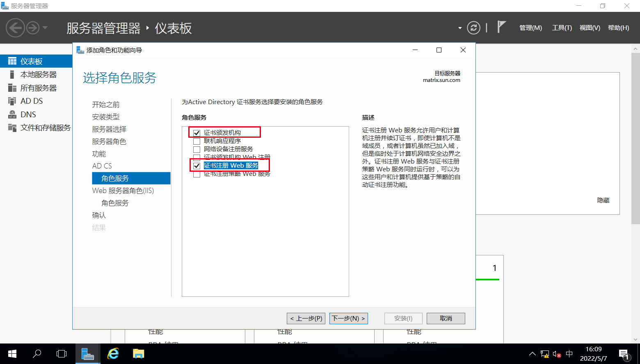
Task: Maximize the 添加角色和功能向导 window
Action: click(x=439, y=50)
